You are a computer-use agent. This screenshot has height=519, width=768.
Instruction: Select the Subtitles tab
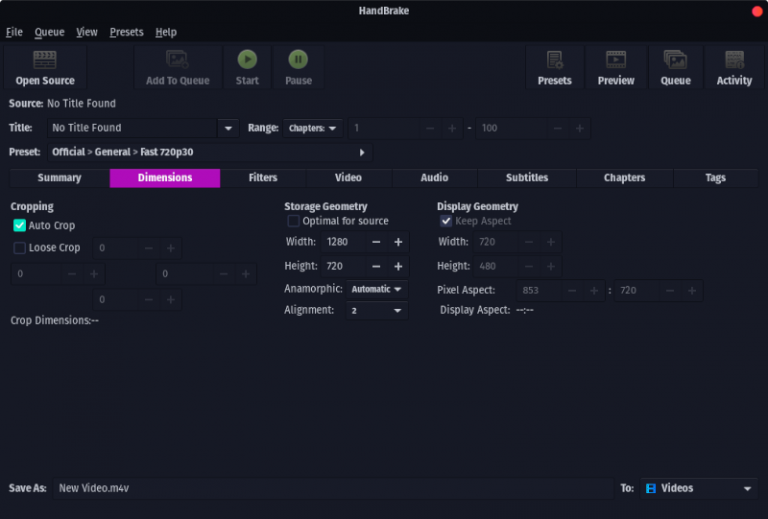(526, 178)
